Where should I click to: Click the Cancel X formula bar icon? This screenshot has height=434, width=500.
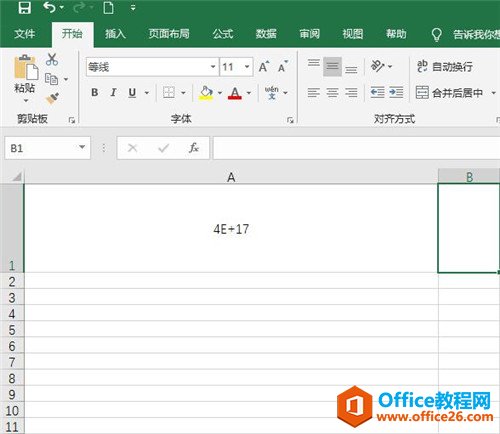tap(133, 147)
